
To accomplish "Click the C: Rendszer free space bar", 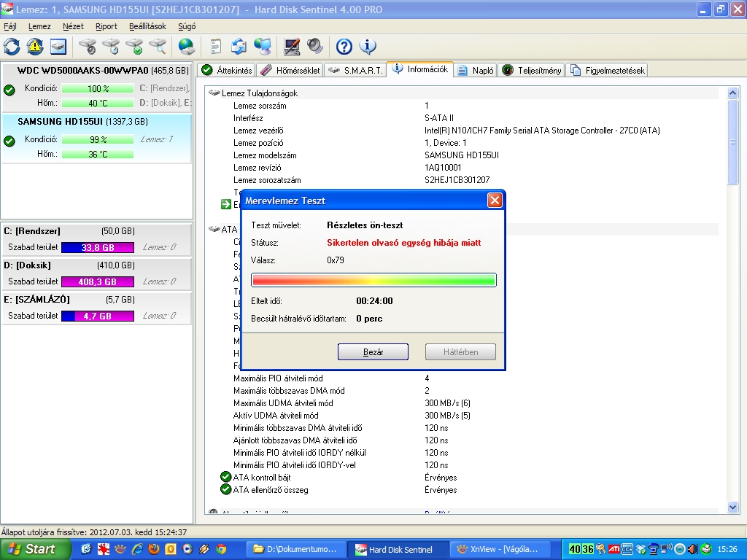I will pyautogui.click(x=98, y=248).
